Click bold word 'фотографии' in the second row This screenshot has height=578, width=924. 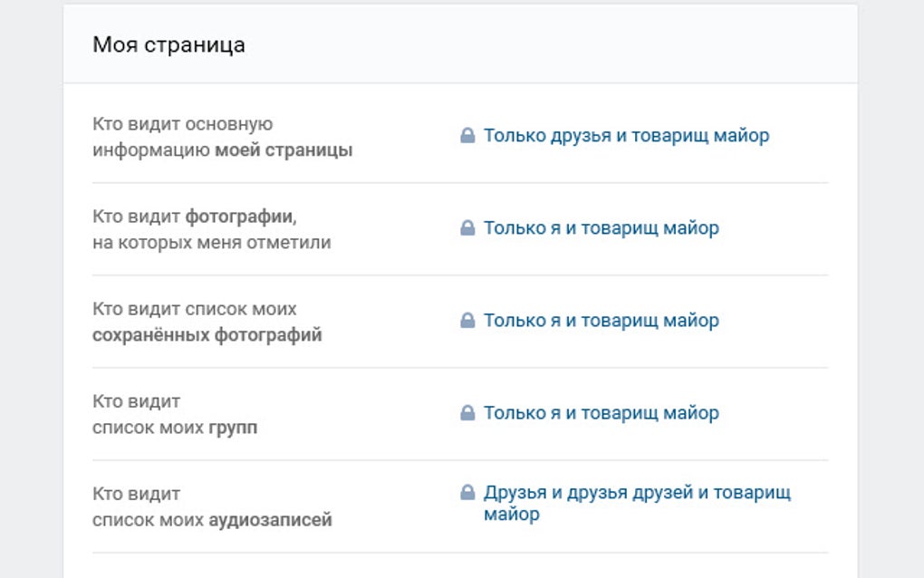click(241, 216)
